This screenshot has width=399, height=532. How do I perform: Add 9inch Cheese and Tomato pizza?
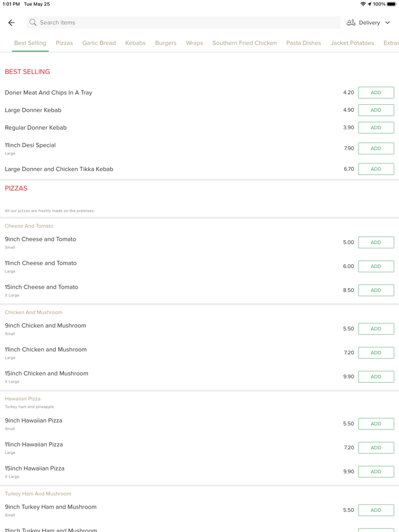click(x=376, y=242)
